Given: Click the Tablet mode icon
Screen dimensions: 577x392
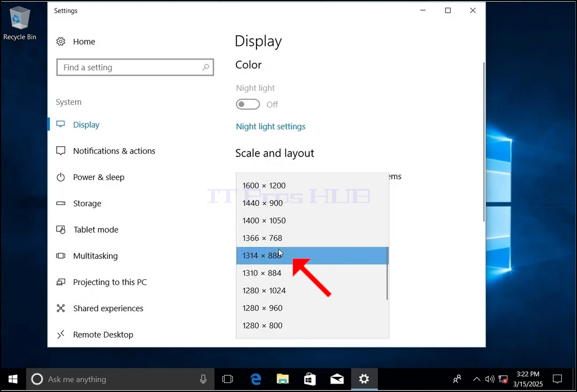Looking at the screenshot, I should click(x=61, y=229).
